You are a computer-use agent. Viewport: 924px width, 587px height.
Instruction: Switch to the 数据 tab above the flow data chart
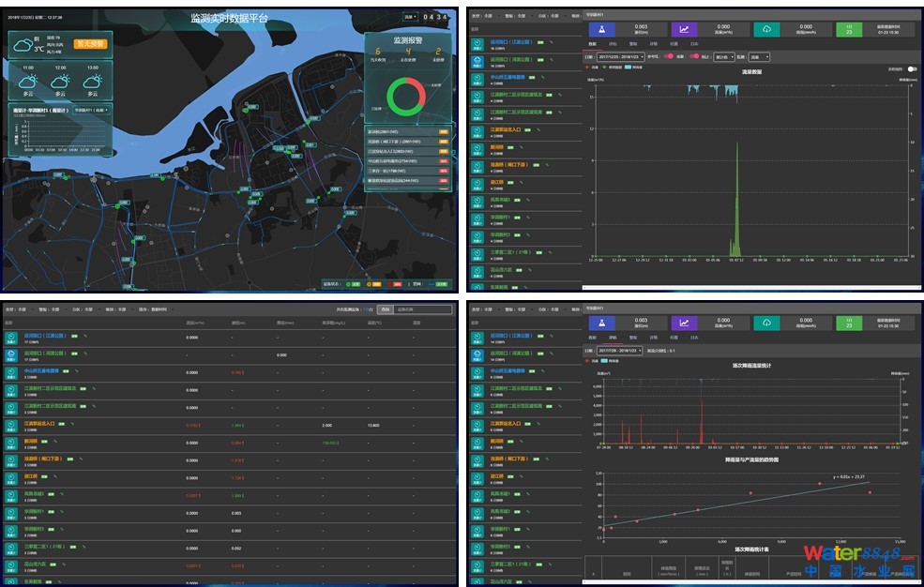point(592,44)
